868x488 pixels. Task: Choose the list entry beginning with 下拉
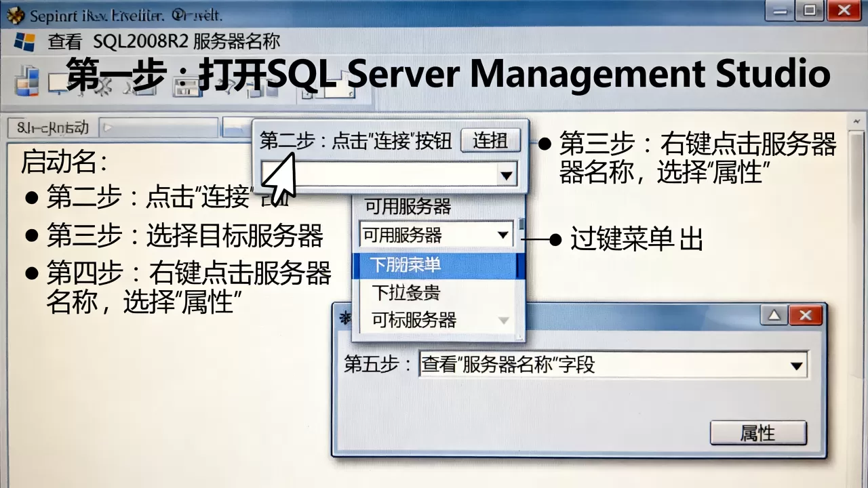point(406,293)
